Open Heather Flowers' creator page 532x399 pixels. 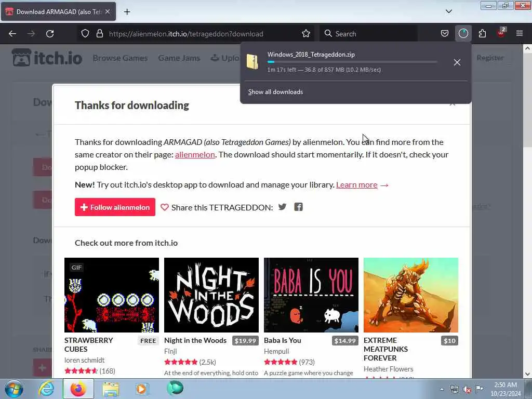tap(389, 369)
